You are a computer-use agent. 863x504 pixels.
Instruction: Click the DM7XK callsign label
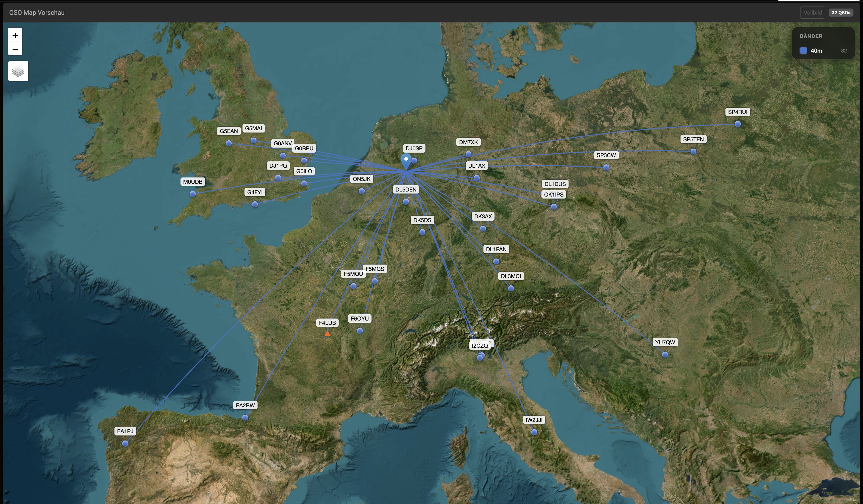[468, 142]
